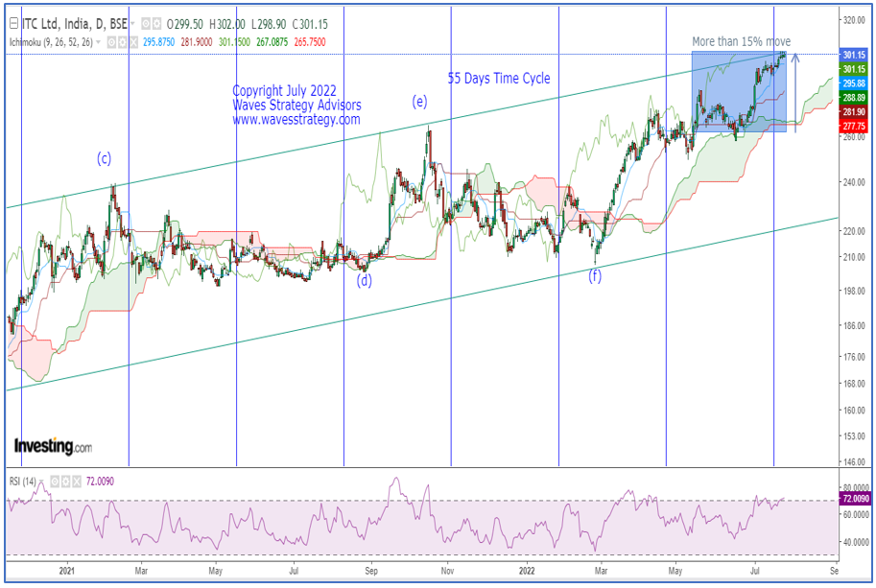Select the (c) wave label

coord(104,158)
